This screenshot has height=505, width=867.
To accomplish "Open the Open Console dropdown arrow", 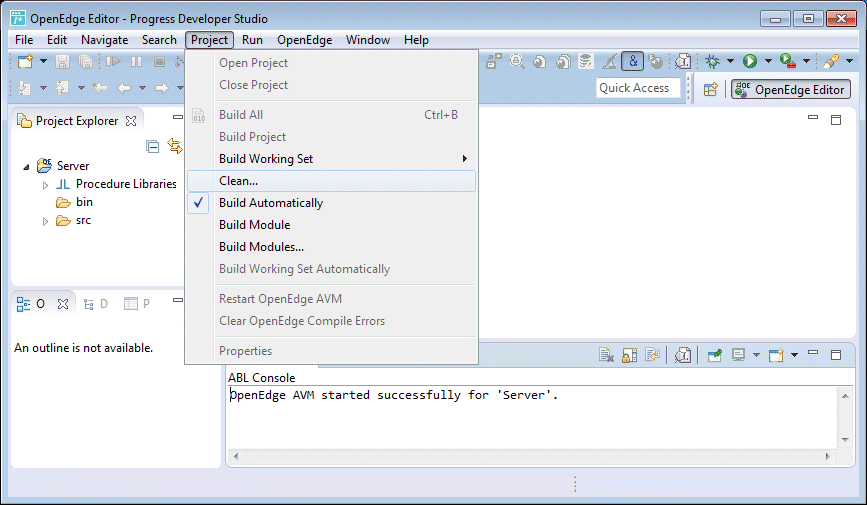I will click(x=795, y=355).
